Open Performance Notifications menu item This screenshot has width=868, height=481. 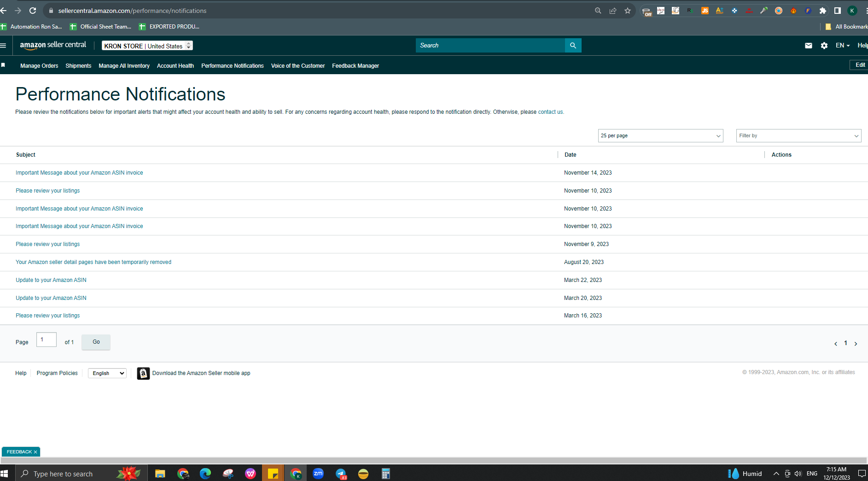pos(233,66)
